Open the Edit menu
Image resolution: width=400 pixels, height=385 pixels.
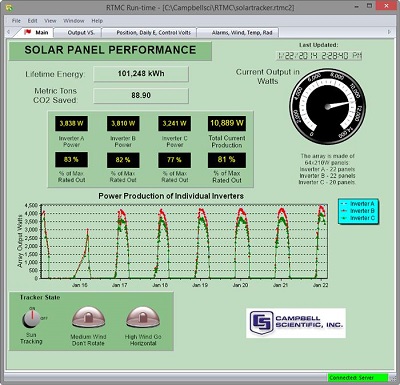(x=32, y=21)
